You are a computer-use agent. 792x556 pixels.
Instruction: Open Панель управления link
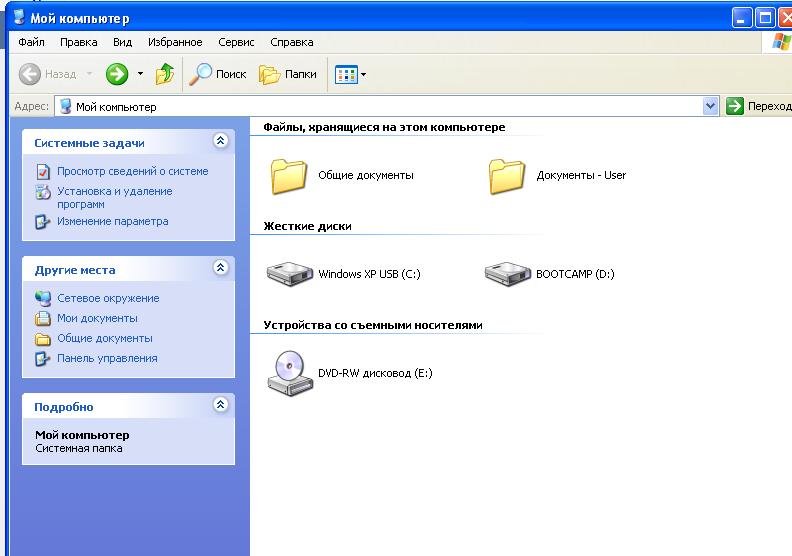107,358
